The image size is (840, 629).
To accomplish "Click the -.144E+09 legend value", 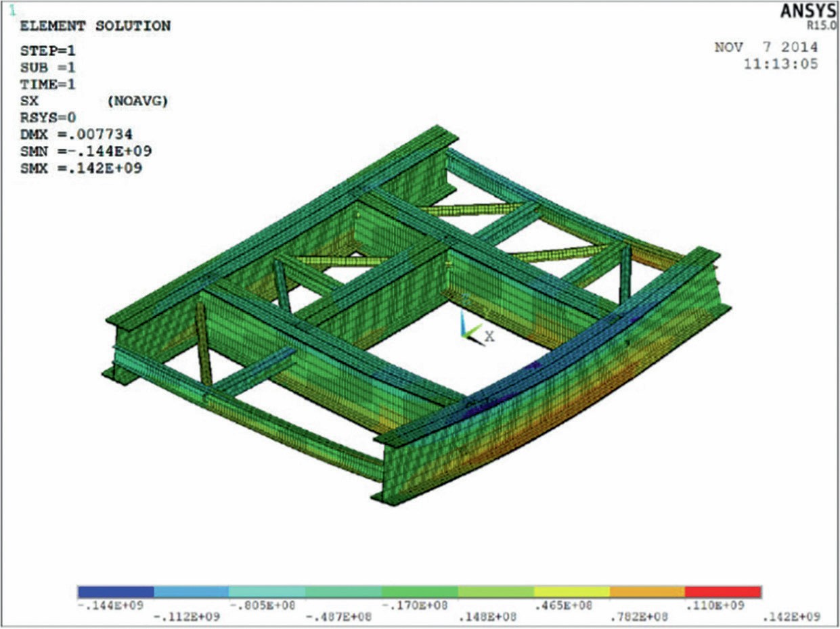I will [110, 605].
